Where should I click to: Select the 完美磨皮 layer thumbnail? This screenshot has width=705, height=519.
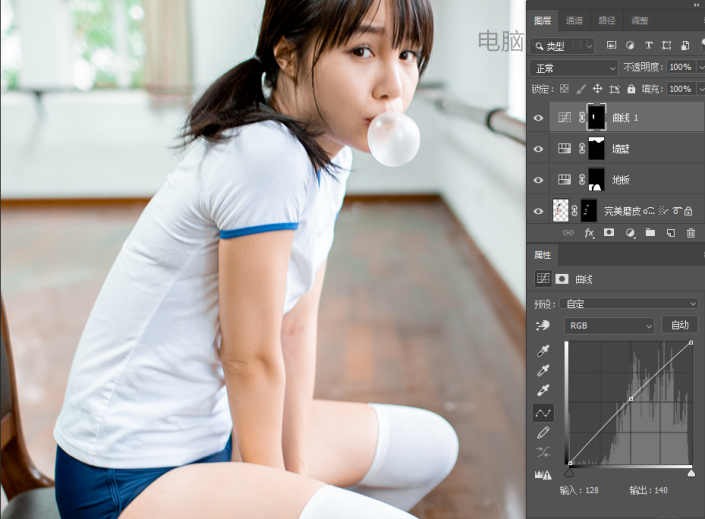coord(561,211)
